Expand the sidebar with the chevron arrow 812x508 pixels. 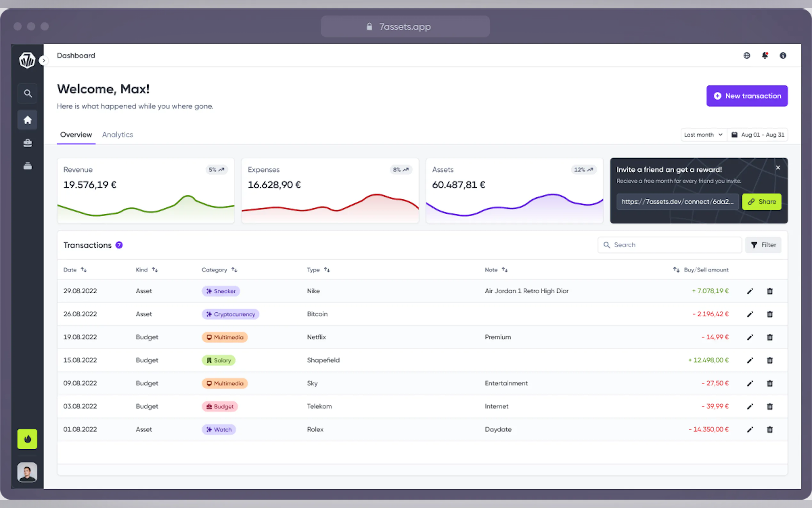pyautogui.click(x=43, y=60)
